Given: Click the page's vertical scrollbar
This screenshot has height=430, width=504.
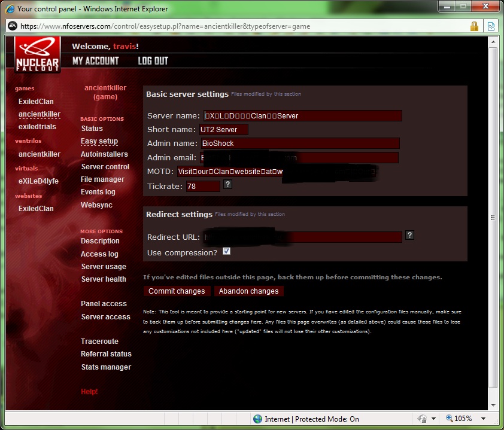Looking at the screenshot, I should click(x=493, y=218).
